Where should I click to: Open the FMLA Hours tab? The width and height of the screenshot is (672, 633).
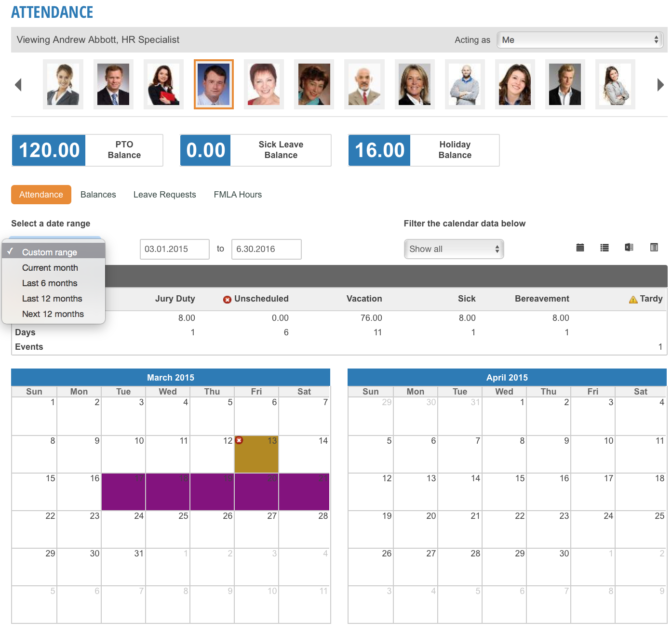238,195
